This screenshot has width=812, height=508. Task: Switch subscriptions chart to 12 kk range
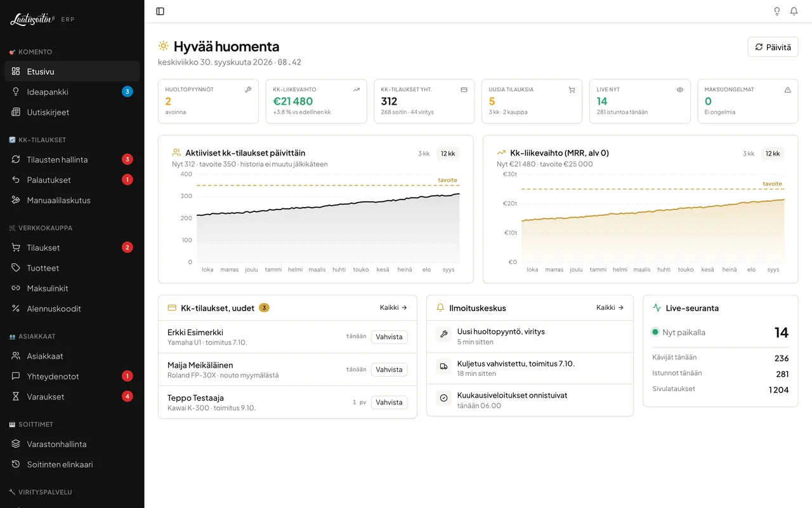(448, 154)
